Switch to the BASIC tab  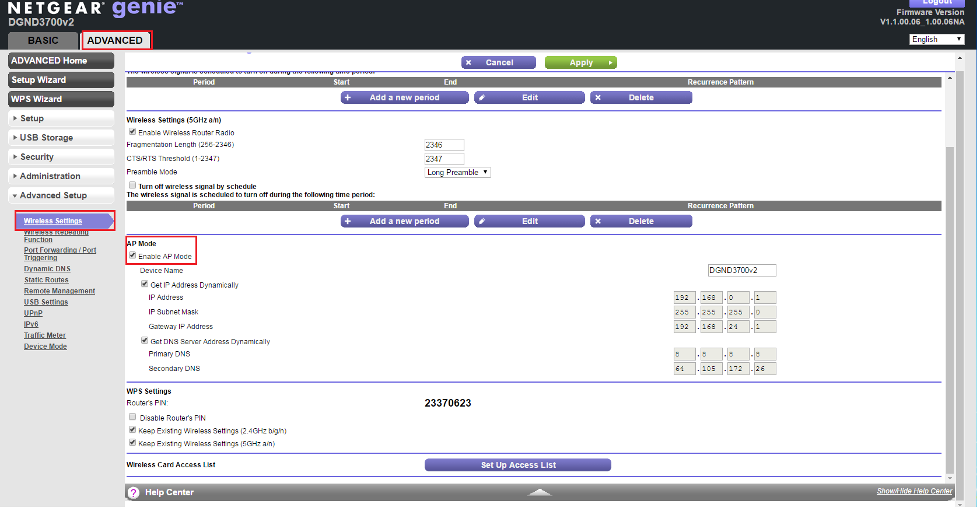[43, 41]
